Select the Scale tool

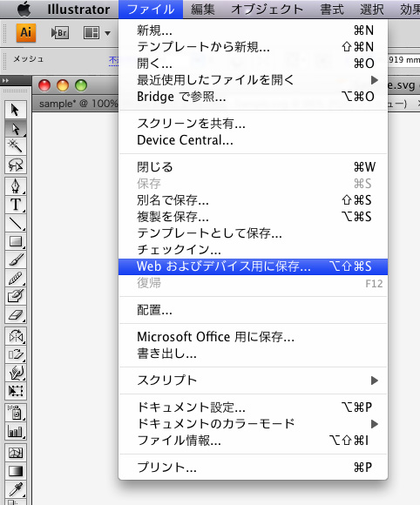coord(15,354)
